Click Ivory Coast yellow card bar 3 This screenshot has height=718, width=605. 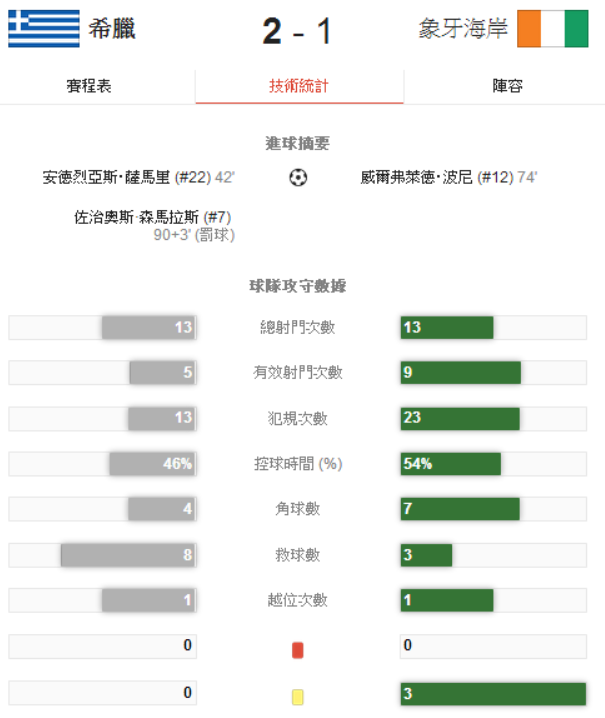point(492,693)
